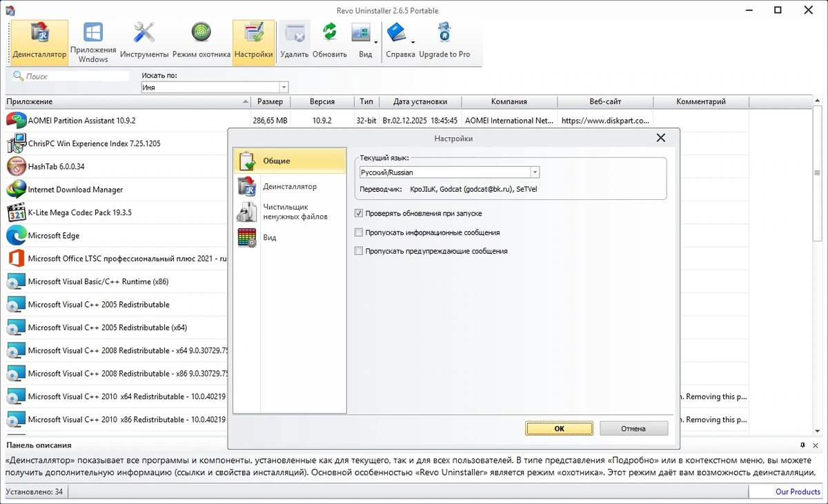Click Visual C++ 2008 Redistributable x86 row
Image resolution: width=828 pixels, height=504 pixels.
click(x=117, y=373)
